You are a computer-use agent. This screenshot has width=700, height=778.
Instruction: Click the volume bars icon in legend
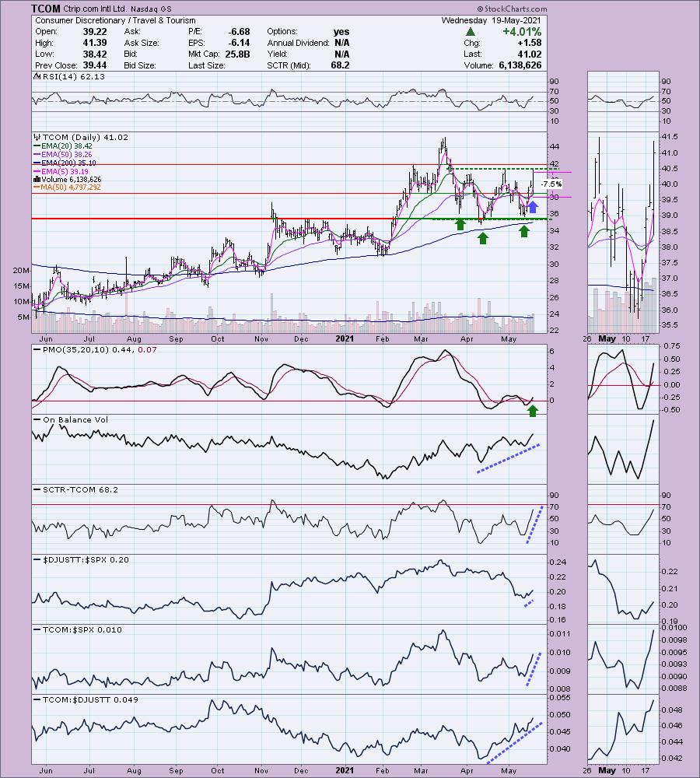coord(37,179)
